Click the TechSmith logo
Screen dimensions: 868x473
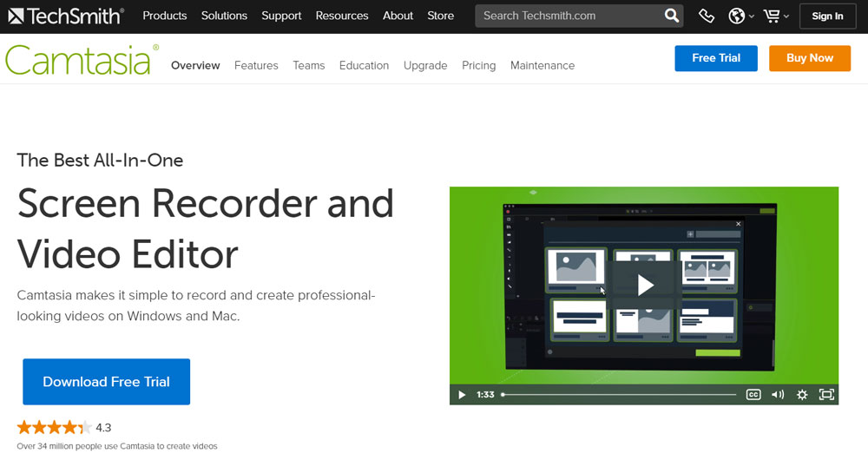pos(66,16)
